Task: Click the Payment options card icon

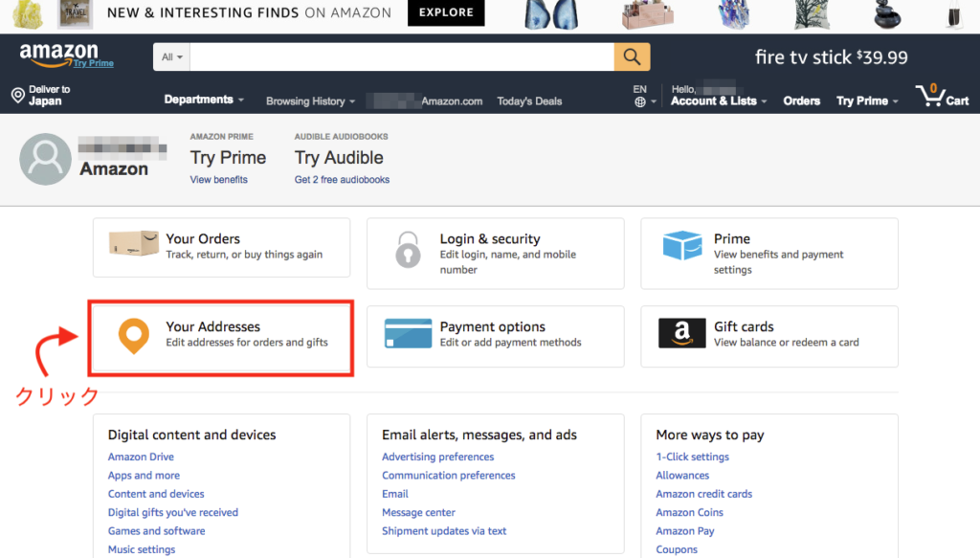Action: click(408, 333)
